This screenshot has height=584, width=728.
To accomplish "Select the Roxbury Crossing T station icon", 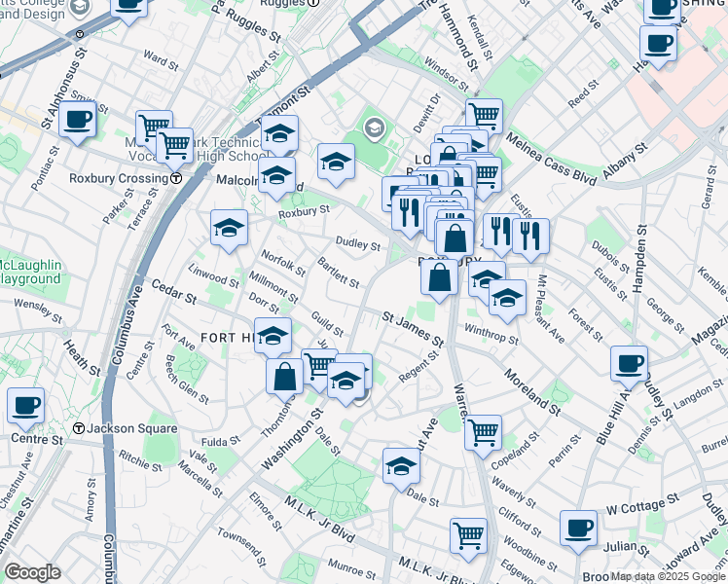I will (x=175, y=178).
